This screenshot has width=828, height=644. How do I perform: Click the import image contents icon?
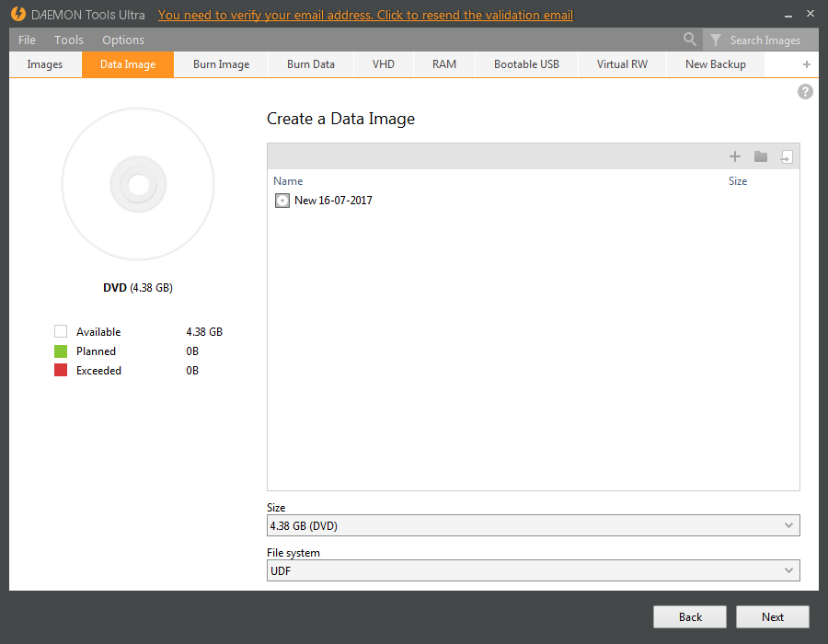[786, 156]
